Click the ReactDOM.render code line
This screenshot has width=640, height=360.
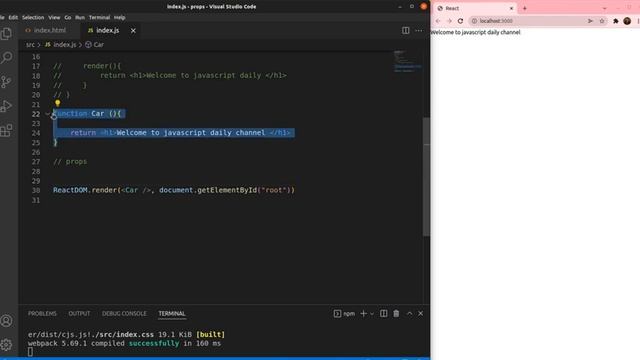point(174,190)
